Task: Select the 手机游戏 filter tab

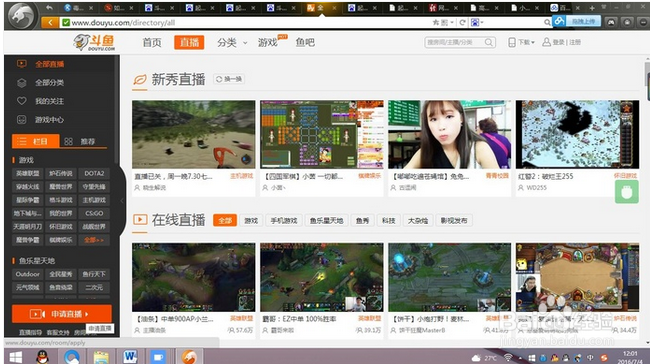Action: pos(284,221)
